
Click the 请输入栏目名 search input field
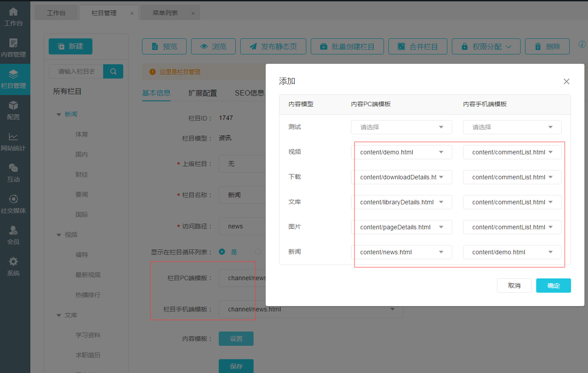tap(76, 71)
